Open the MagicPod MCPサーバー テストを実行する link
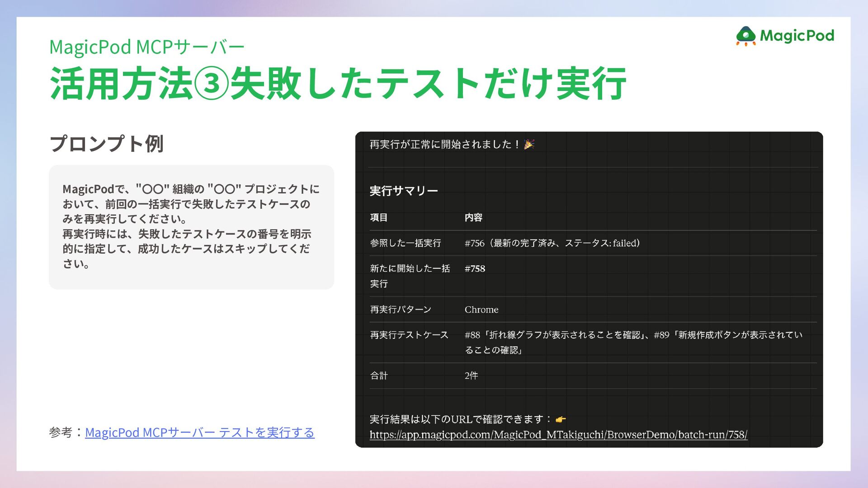 point(199,432)
